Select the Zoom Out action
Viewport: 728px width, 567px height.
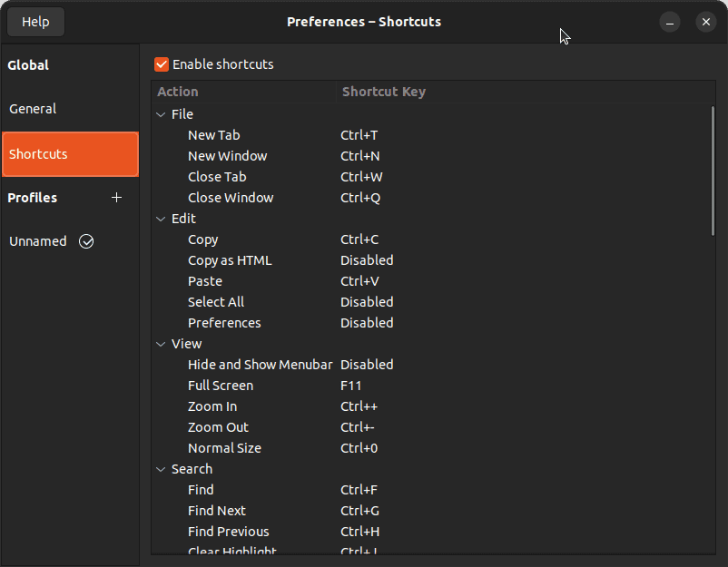point(218,428)
